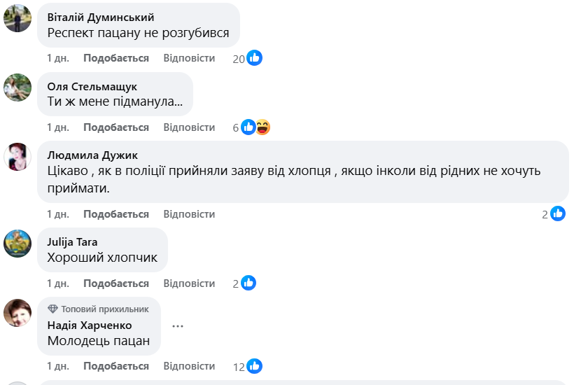588x385 pixels.
Task: Reply to Оля Стельмащук's comment
Action: click(x=189, y=127)
